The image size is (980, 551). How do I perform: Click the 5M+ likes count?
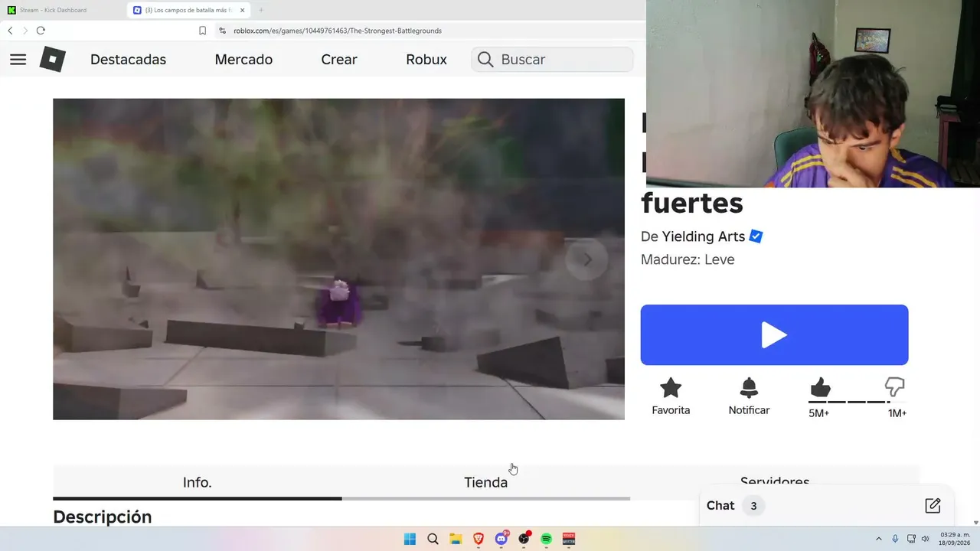[x=818, y=413]
